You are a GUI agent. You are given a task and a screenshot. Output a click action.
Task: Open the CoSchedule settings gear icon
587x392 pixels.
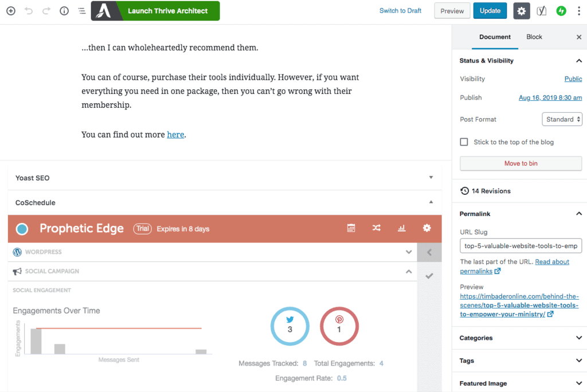point(426,228)
